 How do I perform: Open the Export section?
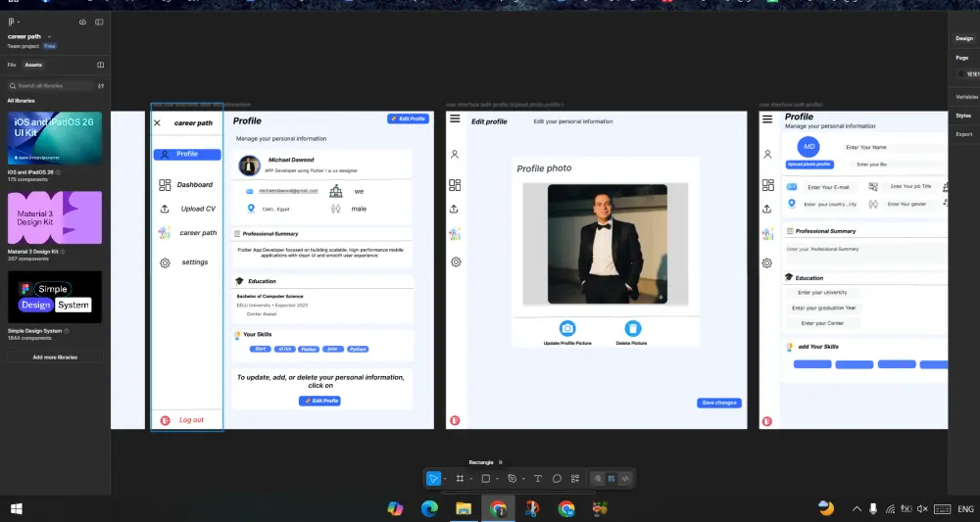(963, 134)
